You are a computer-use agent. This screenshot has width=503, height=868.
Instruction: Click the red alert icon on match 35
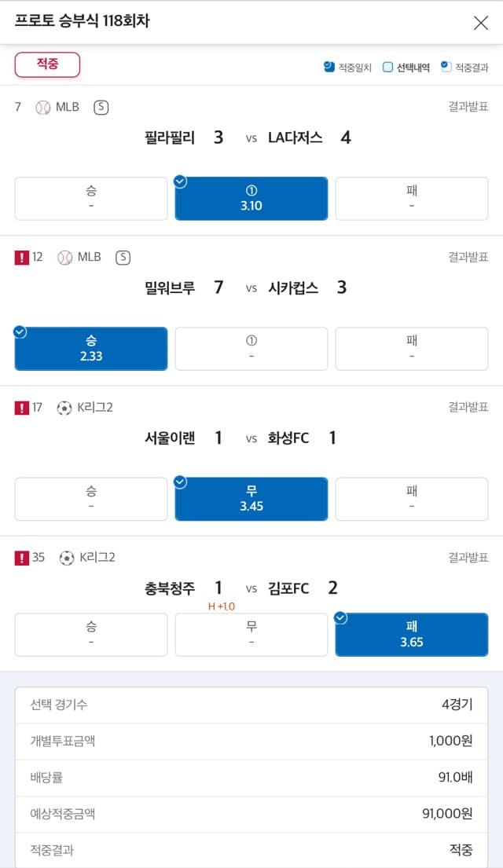pyautogui.click(x=22, y=558)
